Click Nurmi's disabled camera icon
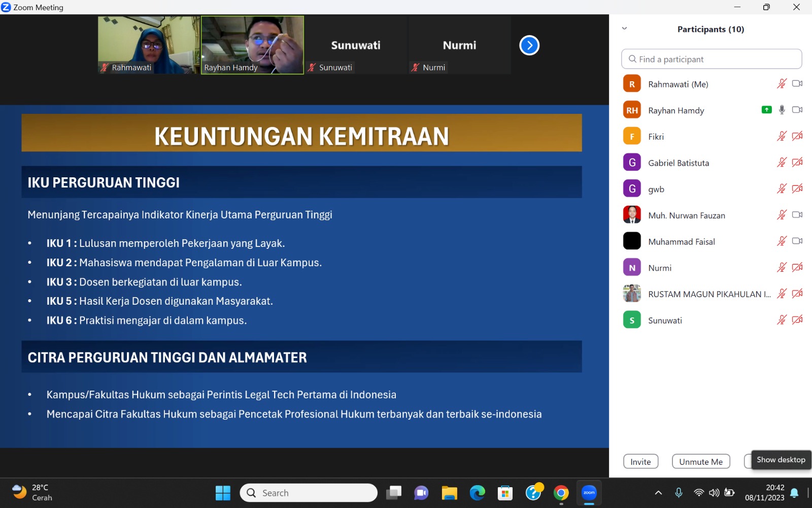 797,268
